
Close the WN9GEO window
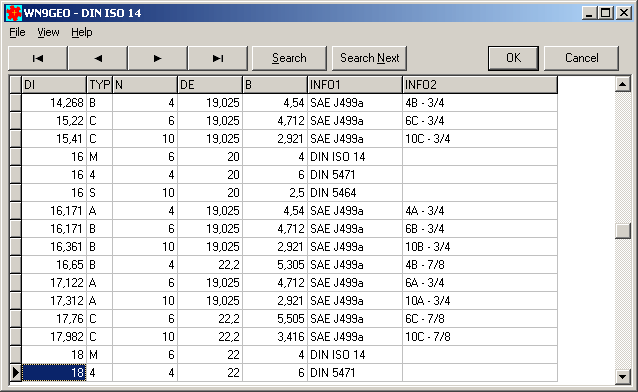[623, 13]
